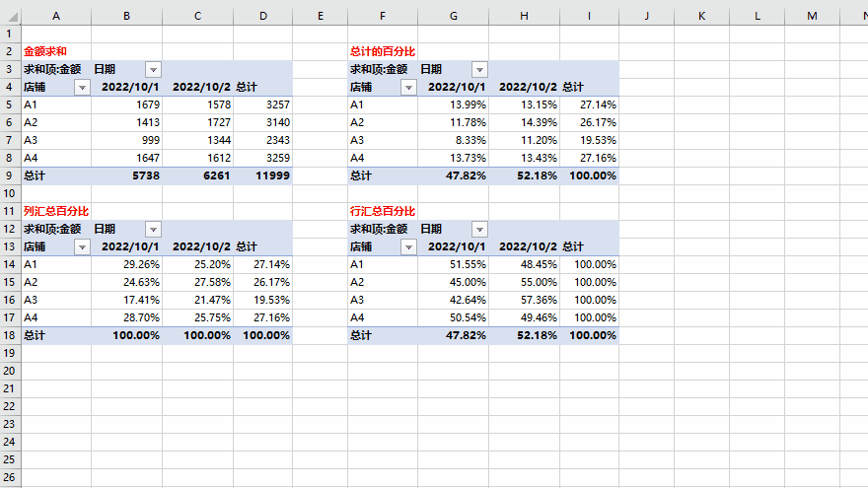Select cell showing 14.39%

pyautogui.click(x=524, y=122)
